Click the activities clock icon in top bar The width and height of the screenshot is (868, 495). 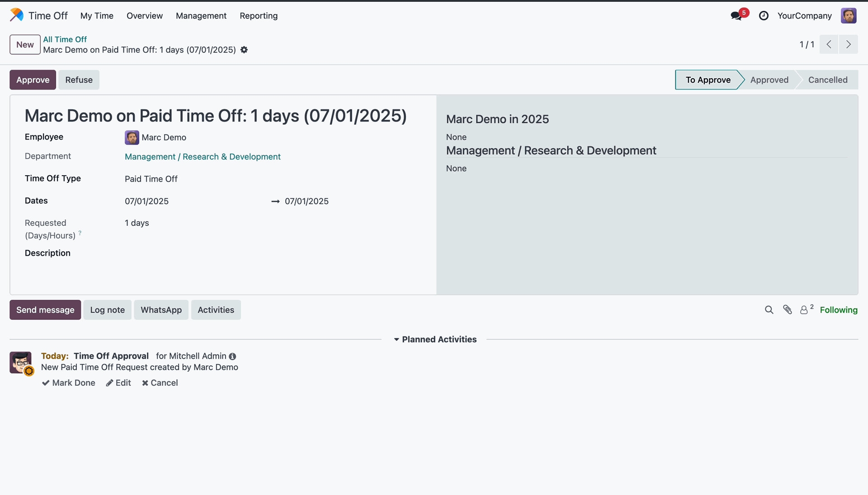(764, 16)
